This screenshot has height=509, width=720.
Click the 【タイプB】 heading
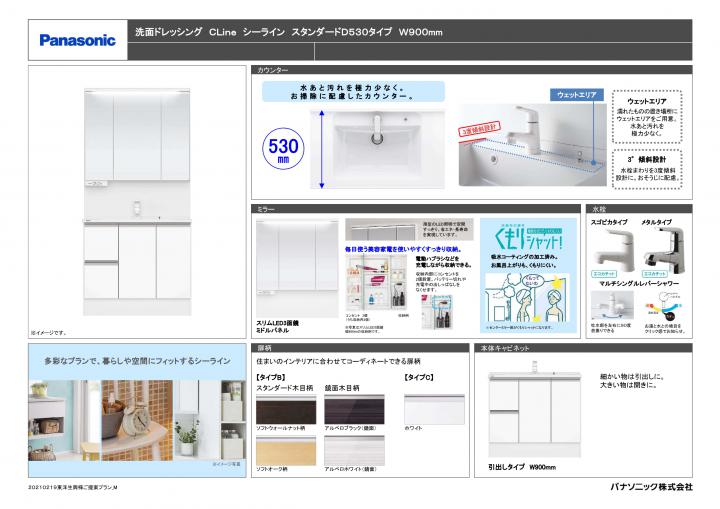(271, 377)
